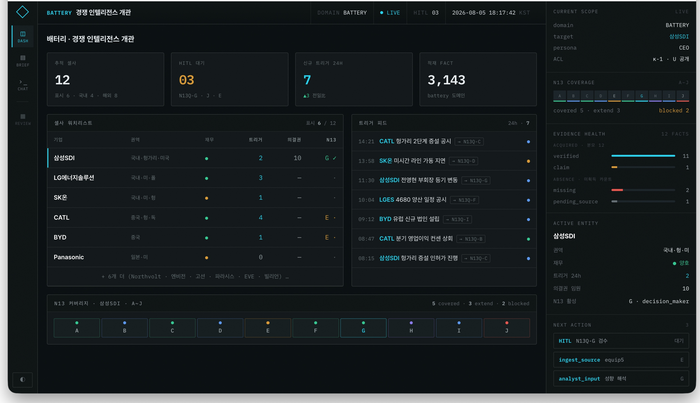Select coverage cell H in bottom strip
The image size is (700, 403).
[411, 328]
